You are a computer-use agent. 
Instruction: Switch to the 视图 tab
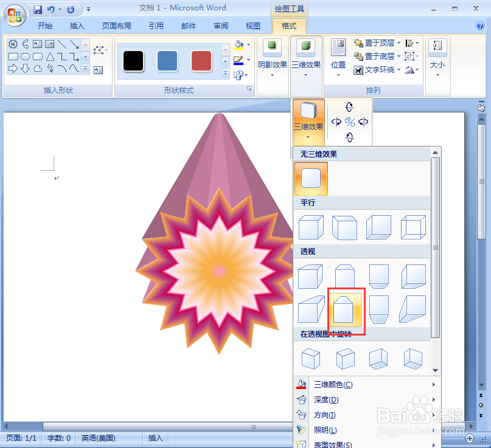252,26
